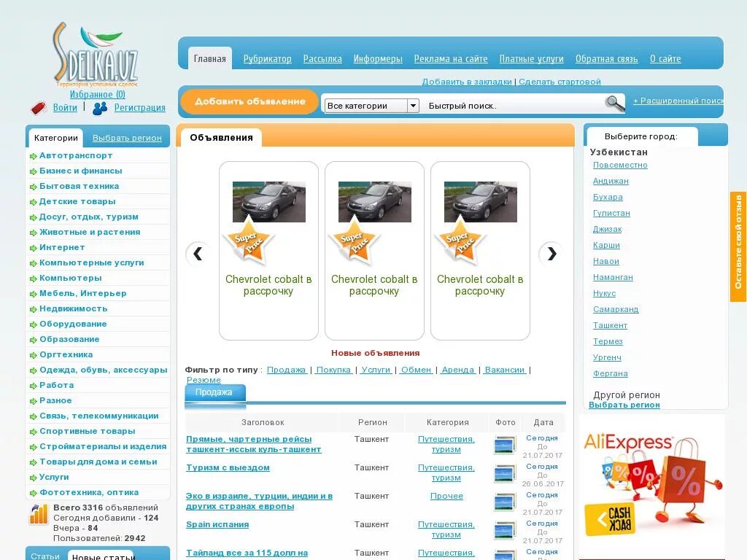The height and width of the screenshot is (560, 747).
Task: Click the photo icon in the Spain испания row
Action: (x=505, y=531)
